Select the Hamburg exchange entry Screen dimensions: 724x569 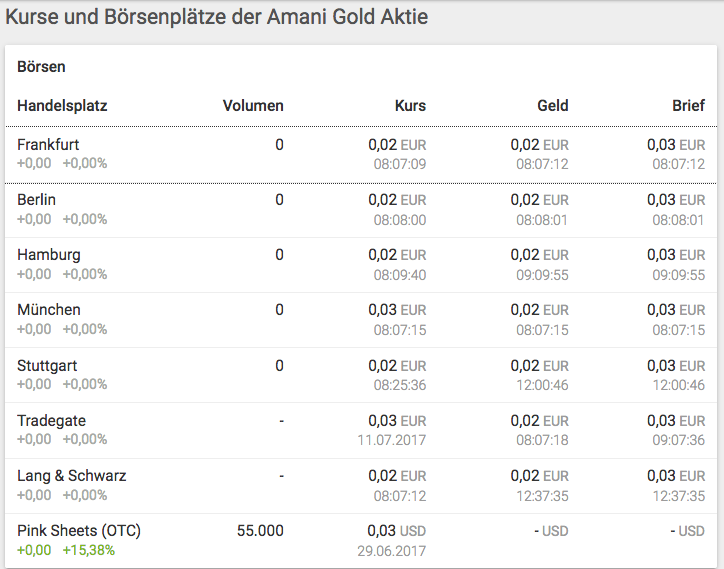click(x=49, y=255)
